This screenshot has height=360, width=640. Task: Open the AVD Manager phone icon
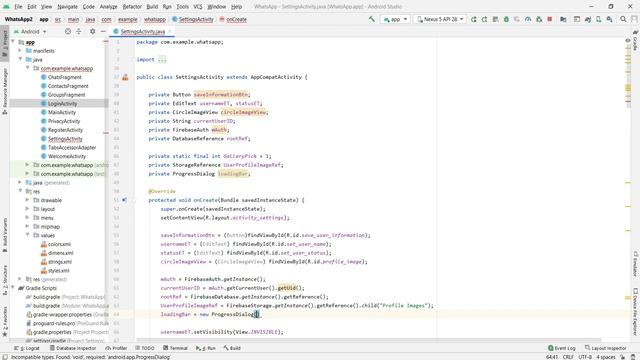[x=598, y=19]
